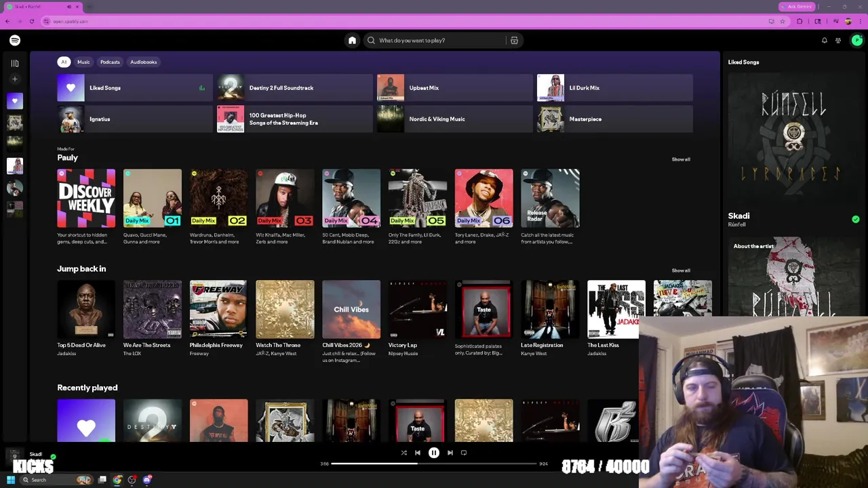
Task: Open We Are The Streets album
Action: click(153, 309)
